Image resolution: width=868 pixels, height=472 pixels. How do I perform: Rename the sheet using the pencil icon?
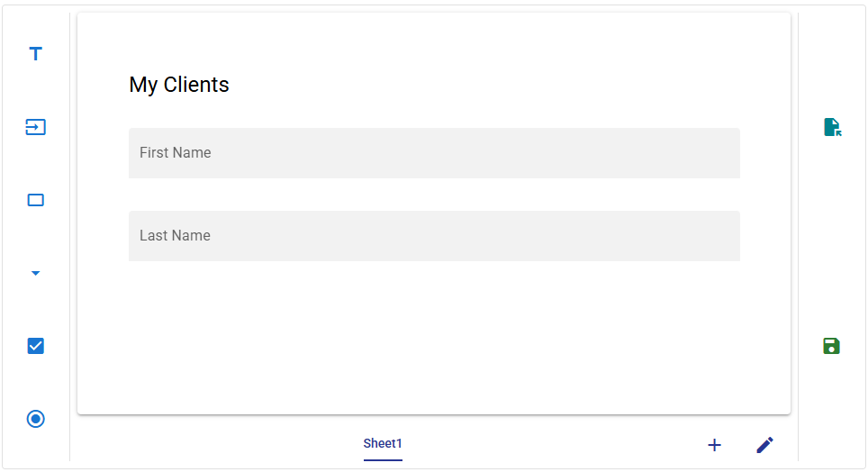coord(764,445)
